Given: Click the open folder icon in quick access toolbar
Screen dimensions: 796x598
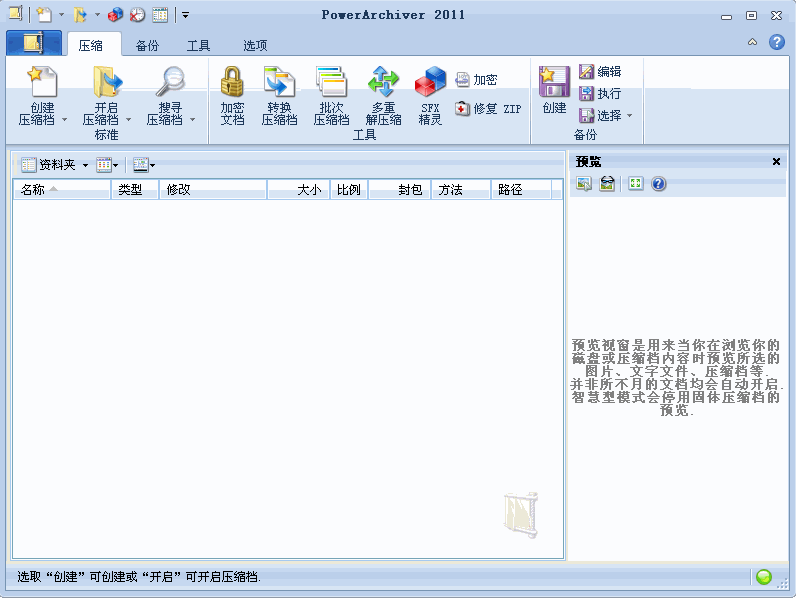Looking at the screenshot, I should (80, 15).
